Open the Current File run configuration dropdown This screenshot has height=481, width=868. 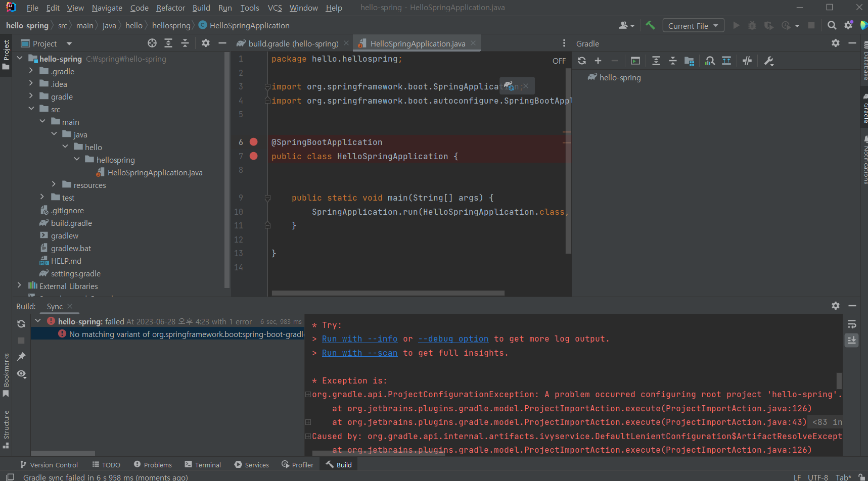pyautogui.click(x=693, y=26)
